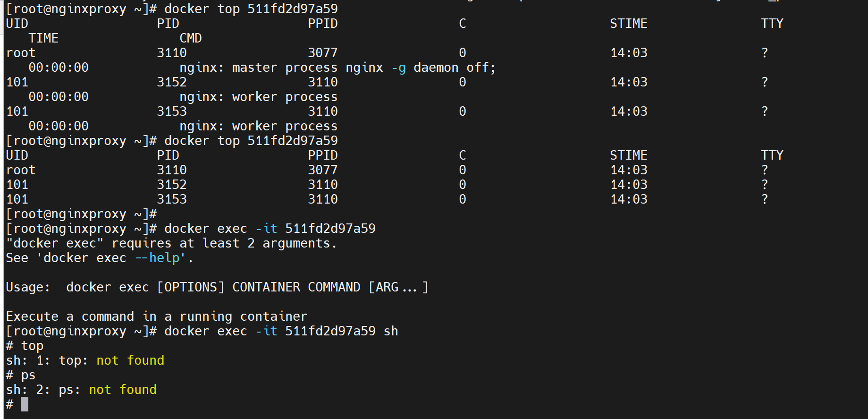Click the word "CONTAINER" in the usage line
The image size is (868, 419).
coord(266,287)
